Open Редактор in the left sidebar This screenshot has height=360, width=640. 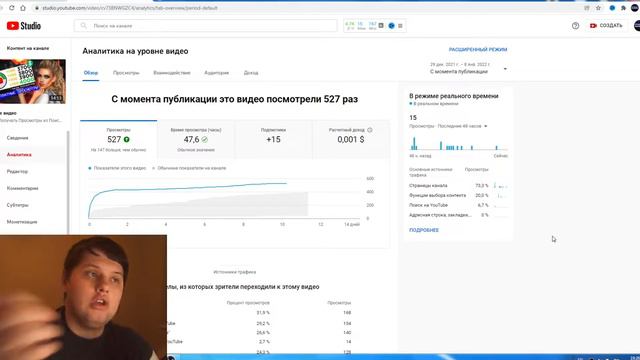[18, 171]
